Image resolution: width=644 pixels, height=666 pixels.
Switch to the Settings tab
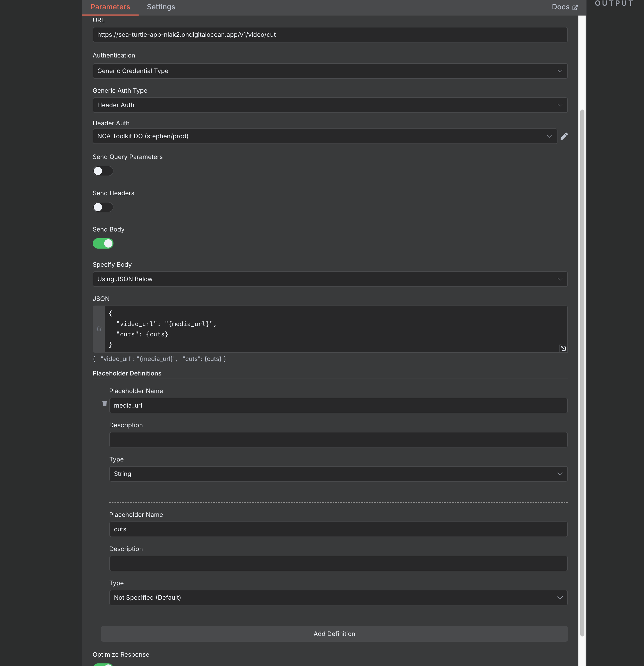click(161, 7)
